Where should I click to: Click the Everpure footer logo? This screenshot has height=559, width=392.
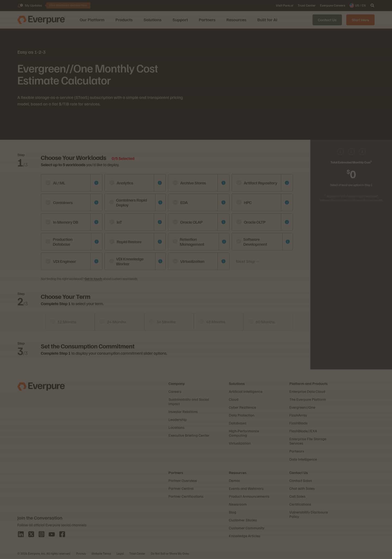click(x=41, y=386)
